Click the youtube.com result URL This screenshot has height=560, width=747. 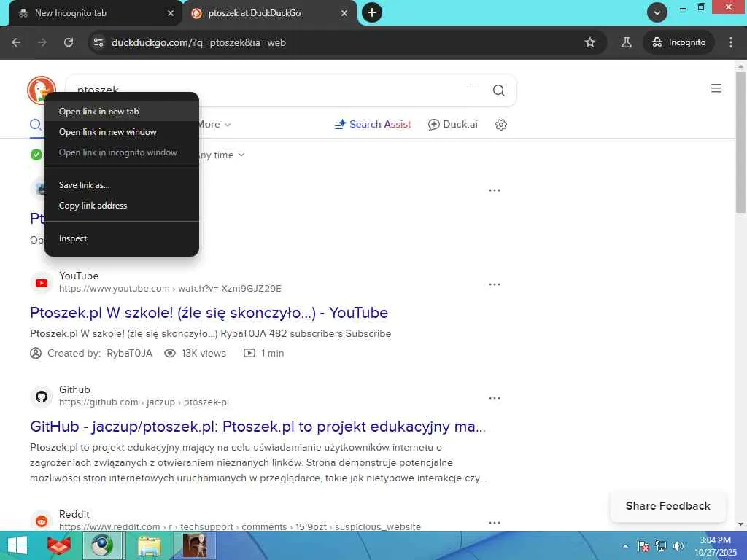pyautogui.click(x=170, y=289)
